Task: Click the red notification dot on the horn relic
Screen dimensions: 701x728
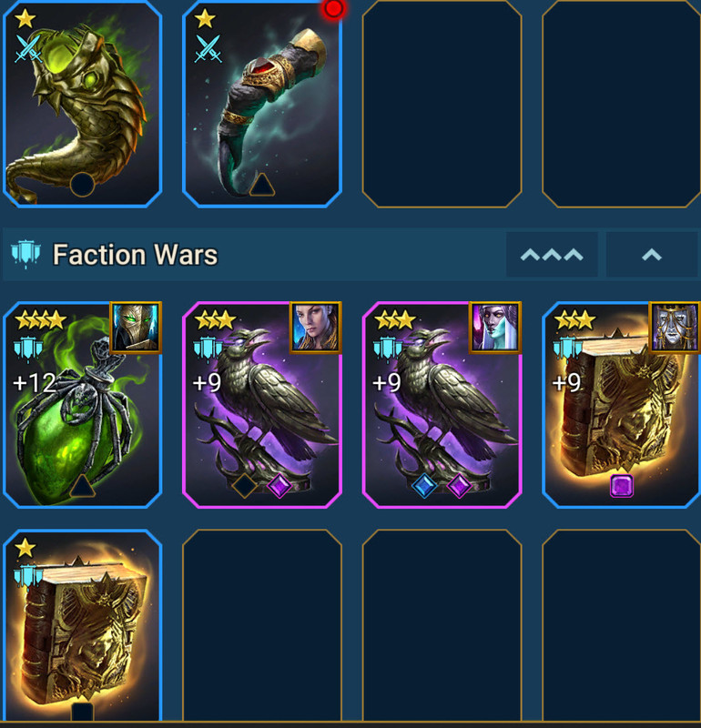Action: click(333, 8)
